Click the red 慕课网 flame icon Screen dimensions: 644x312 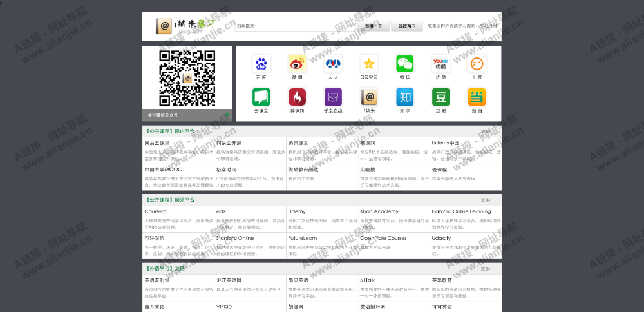(297, 97)
